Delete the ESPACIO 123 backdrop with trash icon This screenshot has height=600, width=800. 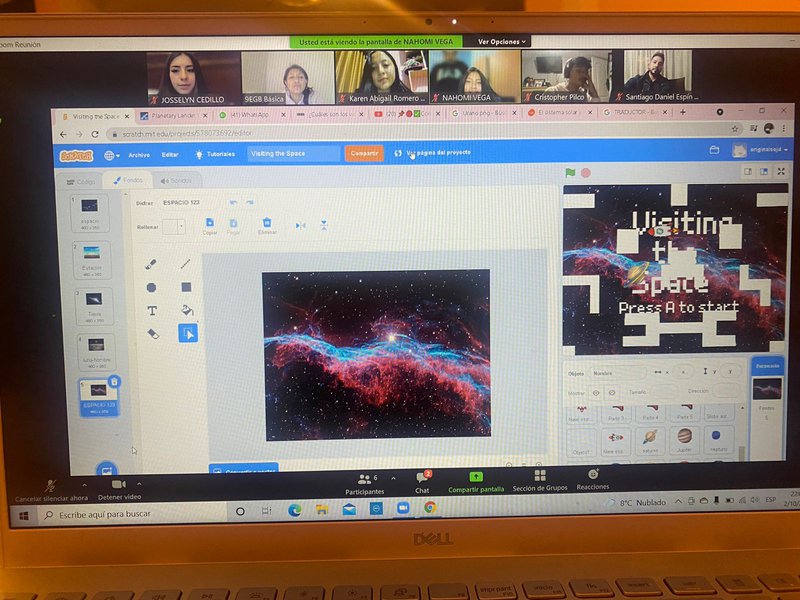tap(114, 381)
